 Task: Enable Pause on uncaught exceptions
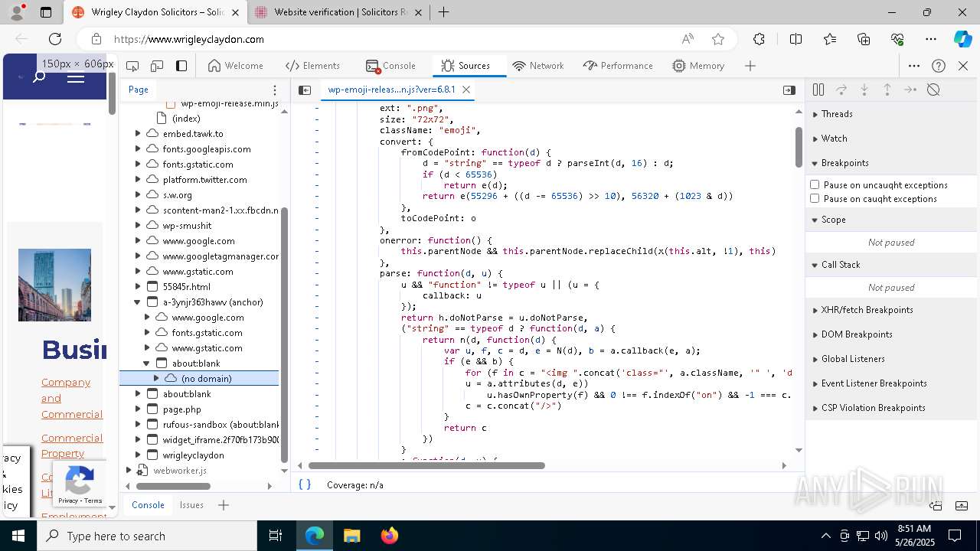click(815, 185)
